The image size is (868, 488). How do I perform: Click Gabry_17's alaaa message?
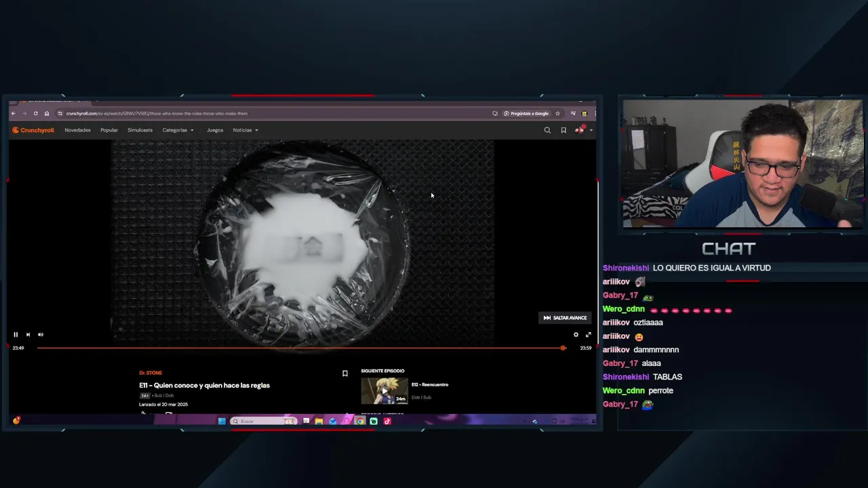coord(652,363)
